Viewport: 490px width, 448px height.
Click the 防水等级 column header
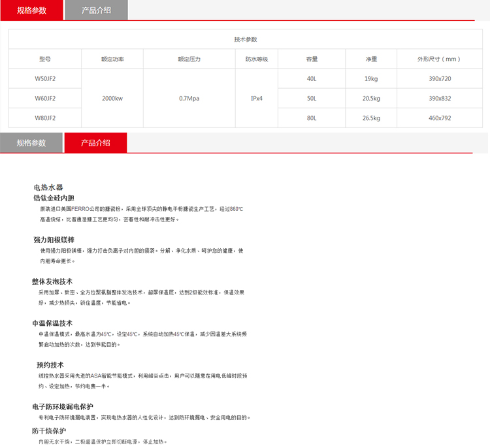coord(257,59)
